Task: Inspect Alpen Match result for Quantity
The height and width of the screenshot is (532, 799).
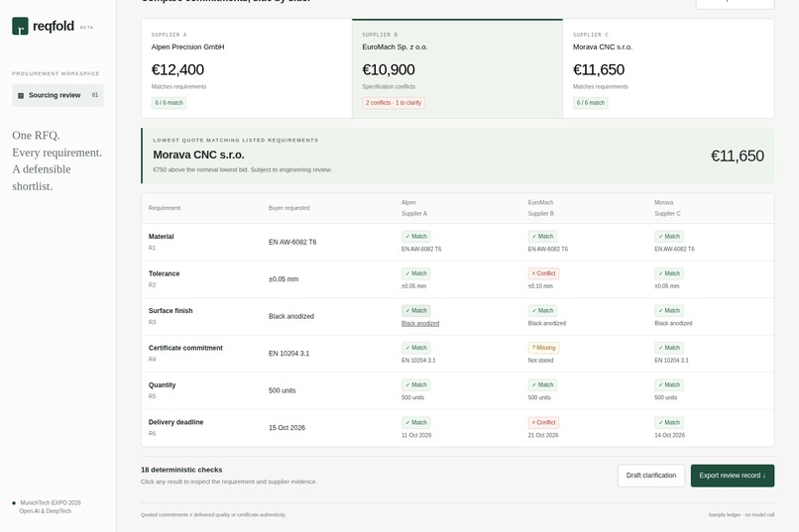Action: pos(415,384)
